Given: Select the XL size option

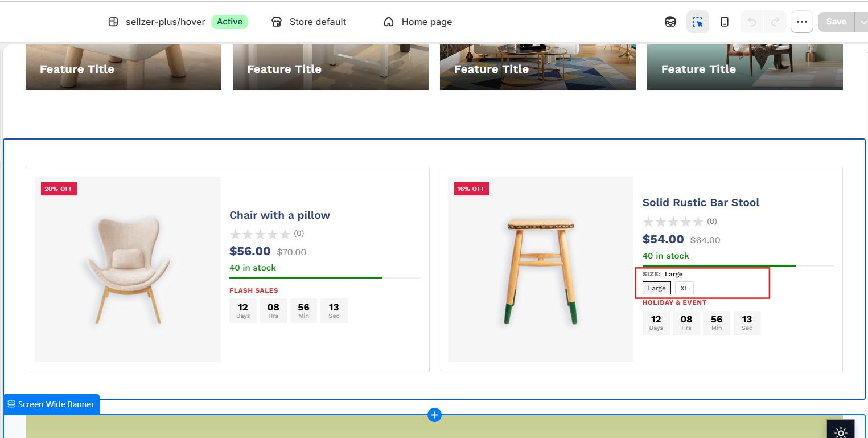Looking at the screenshot, I should pos(684,288).
